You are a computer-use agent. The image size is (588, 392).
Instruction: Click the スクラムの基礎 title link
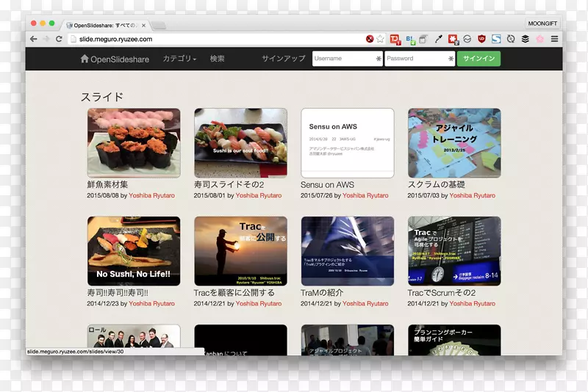pos(436,184)
